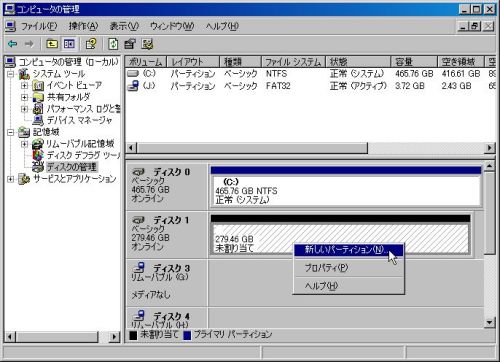This screenshot has height=362, width=500.
Task: Select 共有フォルダ tree item
Action: (x=69, y=97)
